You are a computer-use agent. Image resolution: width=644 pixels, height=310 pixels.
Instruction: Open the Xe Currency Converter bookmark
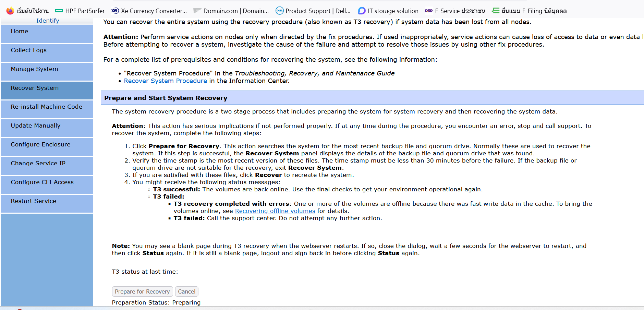(x=149, y=11)
